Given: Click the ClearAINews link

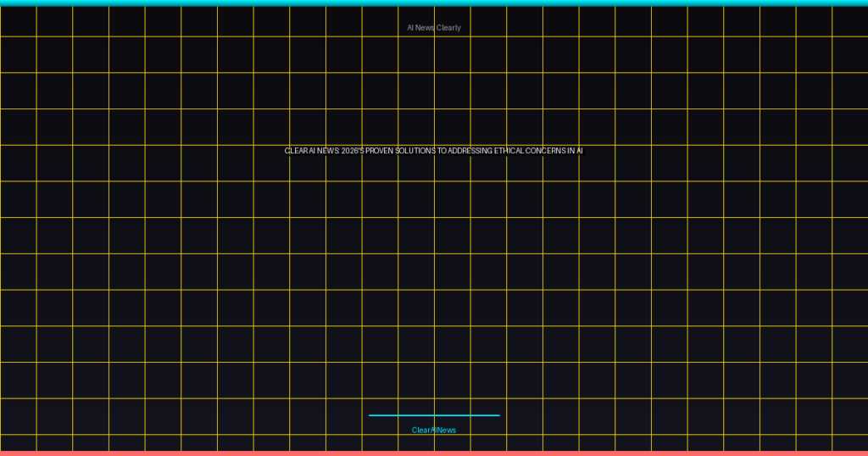Looking at the screenshot, I should coord(434,430).
